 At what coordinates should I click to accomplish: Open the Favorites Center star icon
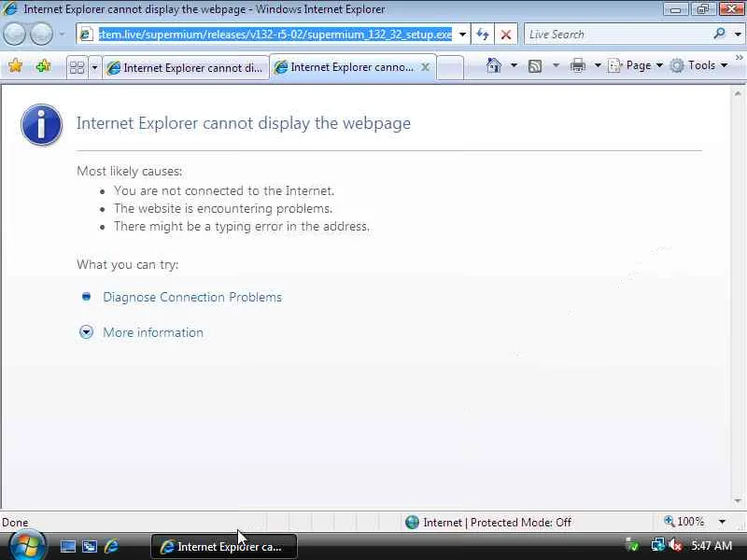pyautogui.click(x=15, y=65)
